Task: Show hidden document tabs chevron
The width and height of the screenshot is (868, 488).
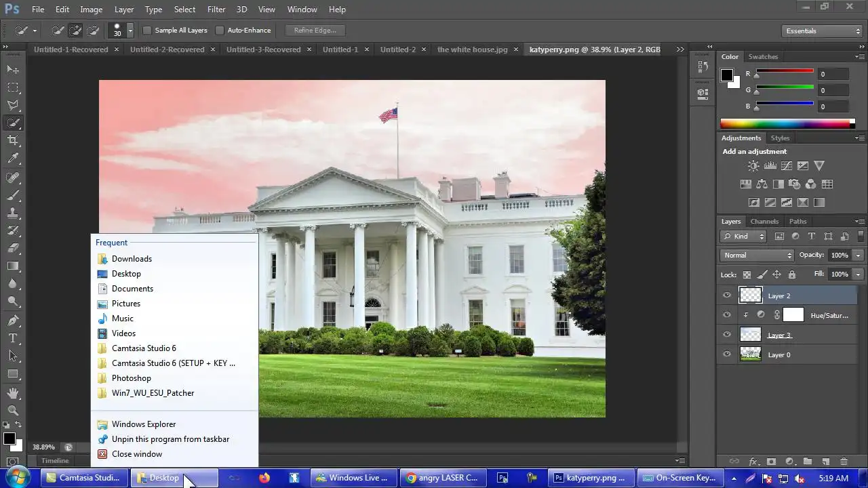Action: point(680,49)
